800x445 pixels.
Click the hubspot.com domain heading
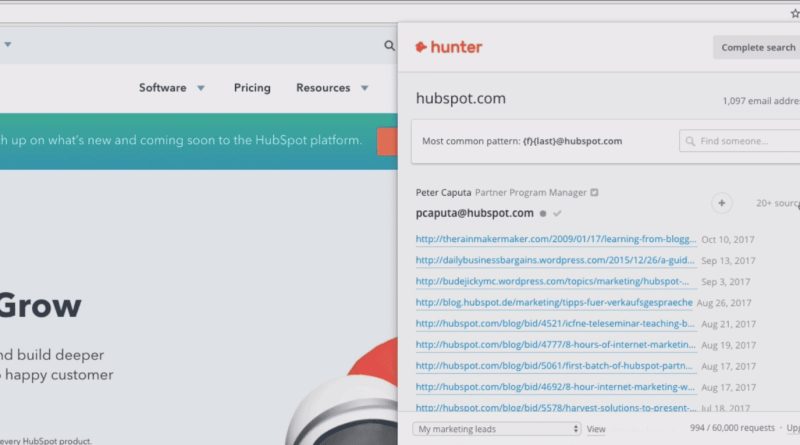click(461, 98)
